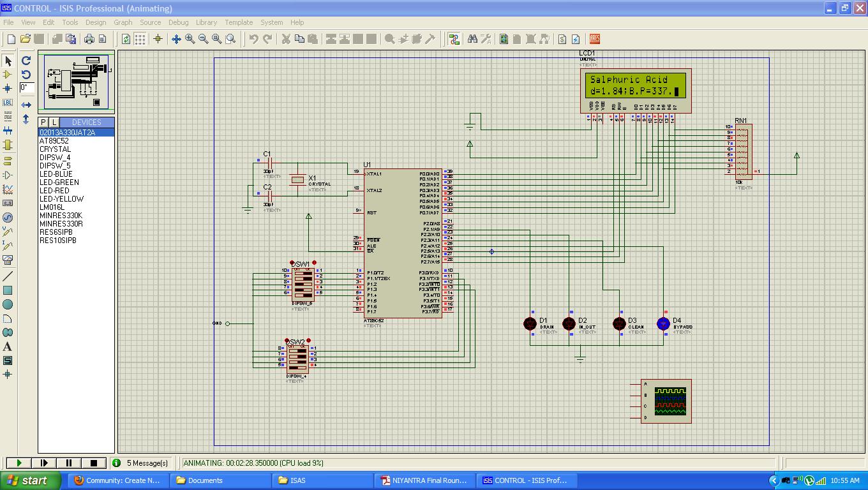Click the binoculars Search and Tag icon
This screenshot has width=868, height=490.
pyautogui.click(x=472, y=39)
